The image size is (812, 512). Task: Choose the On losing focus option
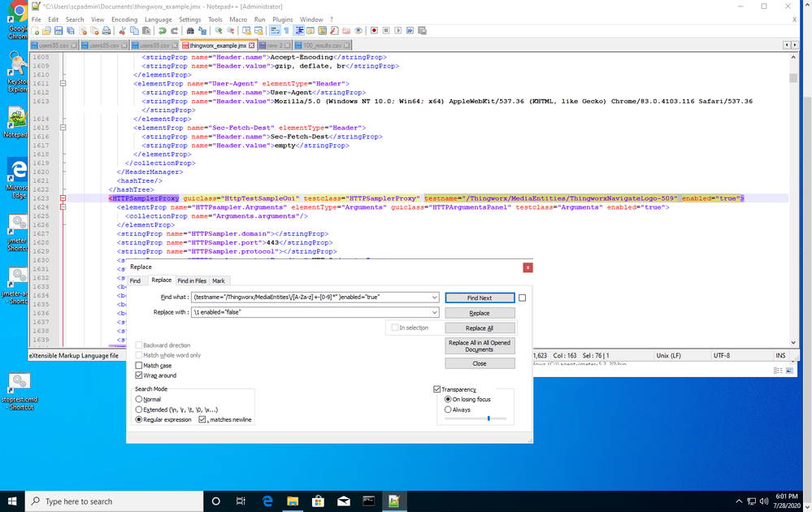click(448, 399)
